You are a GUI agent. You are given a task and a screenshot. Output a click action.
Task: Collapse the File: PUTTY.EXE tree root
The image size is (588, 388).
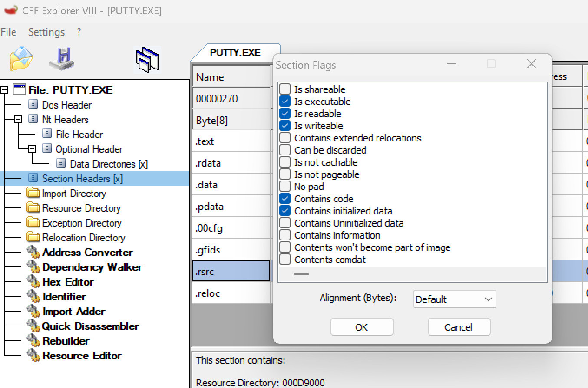(5, 90)
